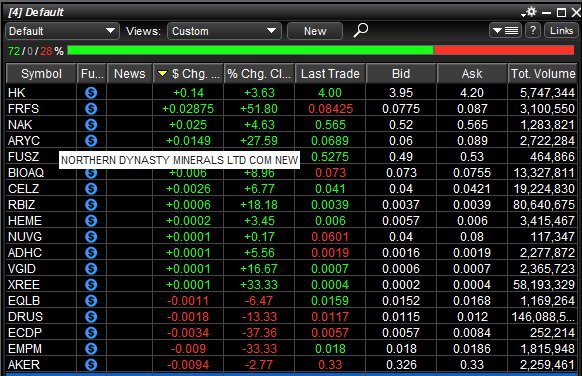Open fundamentals icon for FRFS row
Viewport: 582px width, 376px height.
91,108
